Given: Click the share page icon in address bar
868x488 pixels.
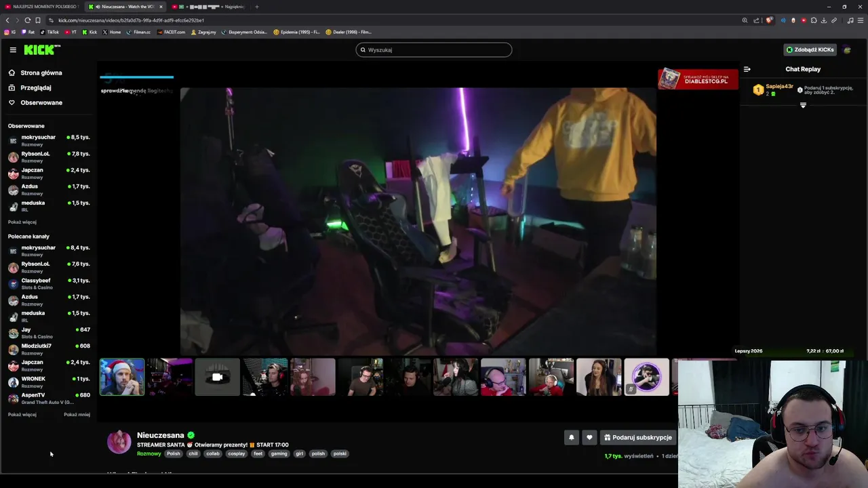Looking at the screenshot, I should [756, 20].
